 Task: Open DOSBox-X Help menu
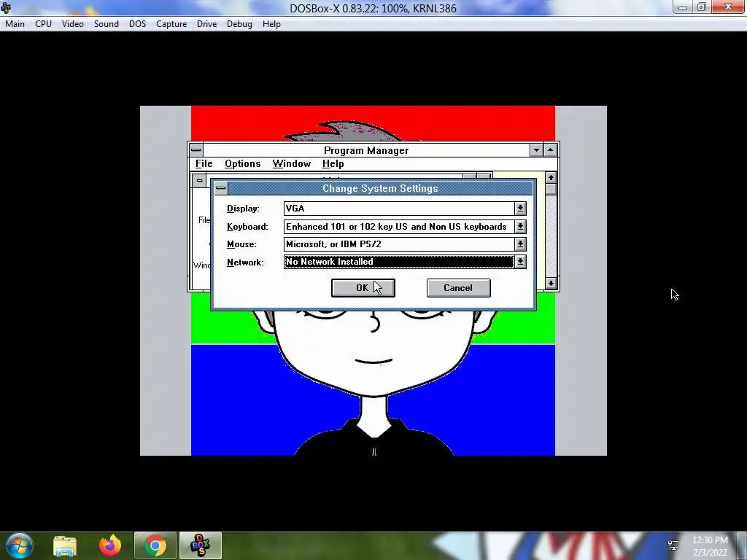(271, 24)
